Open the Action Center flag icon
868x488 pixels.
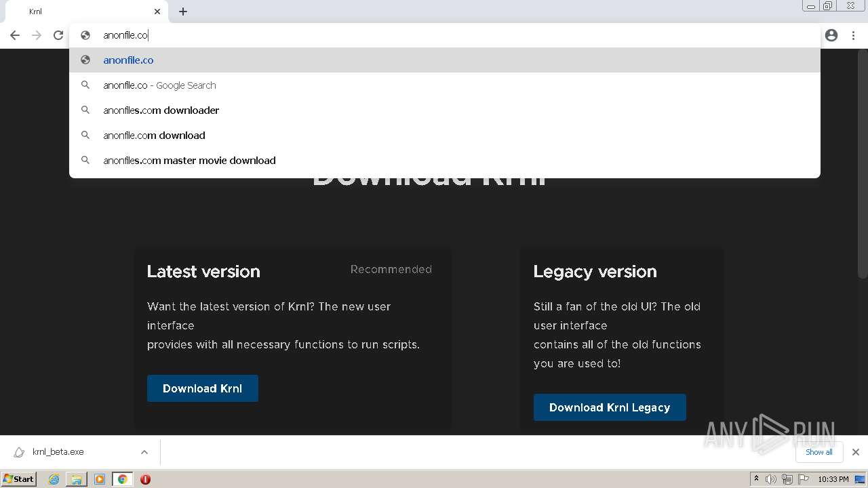pyautogui.click(x=804, y=479)
